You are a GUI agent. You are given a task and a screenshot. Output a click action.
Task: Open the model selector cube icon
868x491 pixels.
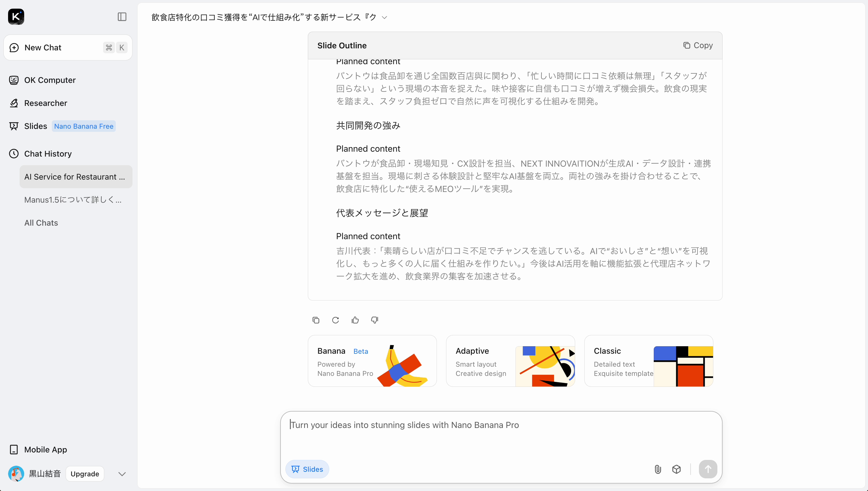point(676,469)
